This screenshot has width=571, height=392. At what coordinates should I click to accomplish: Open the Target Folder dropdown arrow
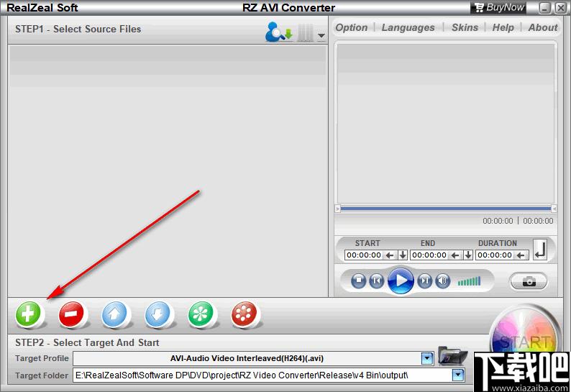coord(459,375)
